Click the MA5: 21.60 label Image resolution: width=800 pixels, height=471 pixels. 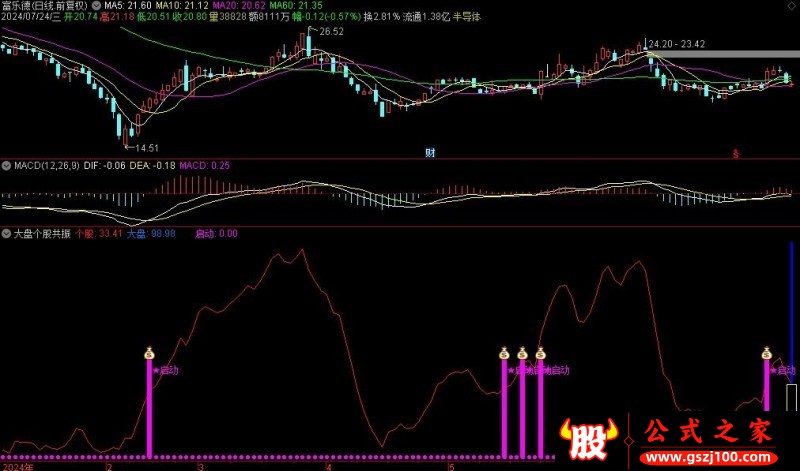pyautogui.click(x=128, y=6)
